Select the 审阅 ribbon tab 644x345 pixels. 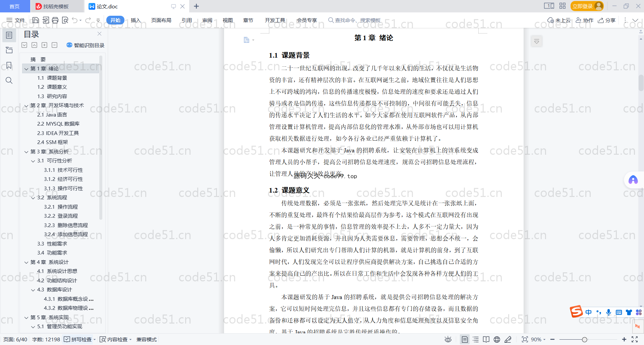pyautogui.click(x=207, y=20)
